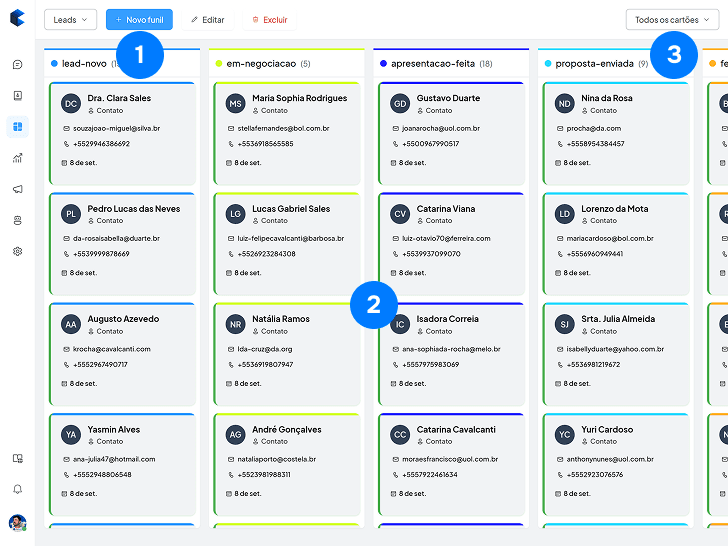
Task: Click the blue dot beside lead-novo
Action: (x=54, y=63)
